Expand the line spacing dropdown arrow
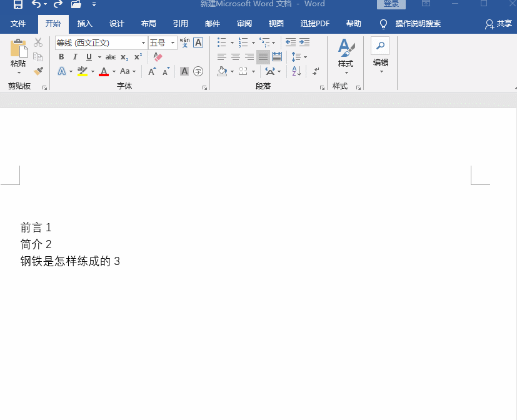 tap(305, 57)
